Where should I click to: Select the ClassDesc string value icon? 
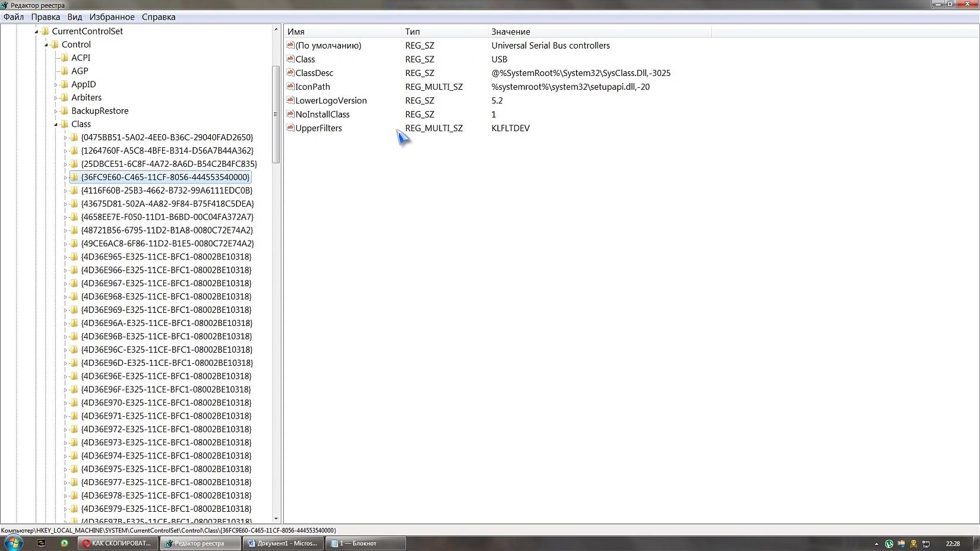click(x=290, y=72)
